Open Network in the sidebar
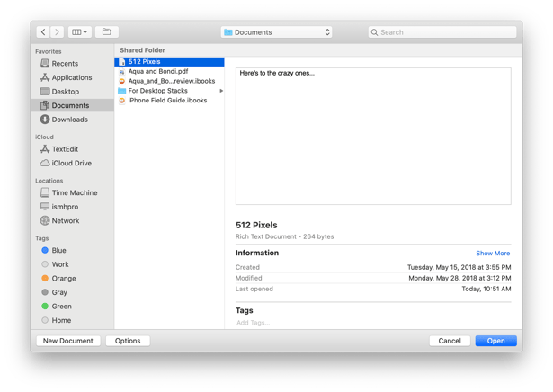 72,220
